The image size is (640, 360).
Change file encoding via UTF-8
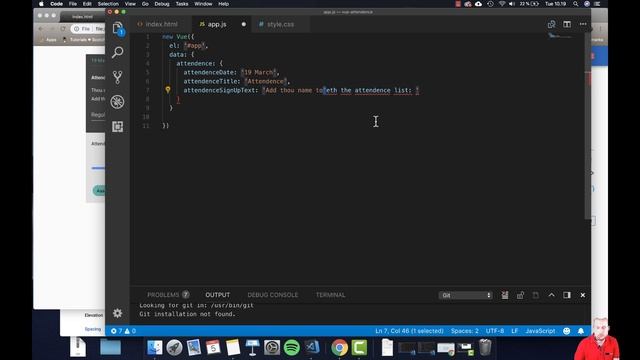pos(495,331)
